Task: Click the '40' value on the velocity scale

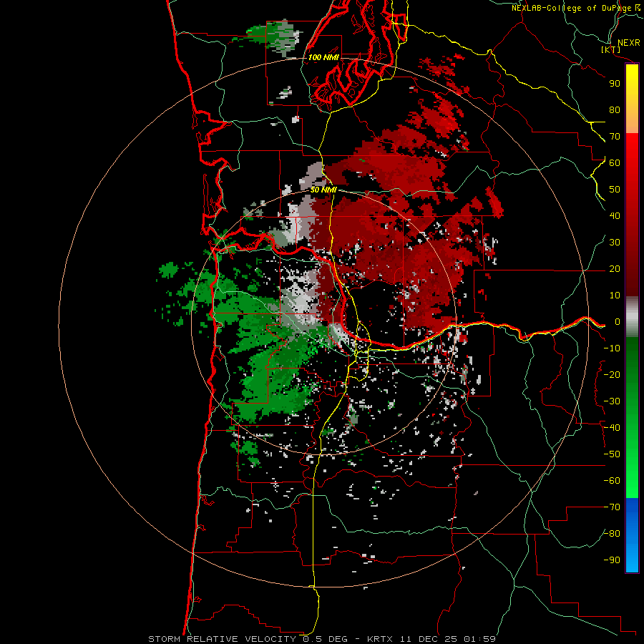Action: coord(615,215)
